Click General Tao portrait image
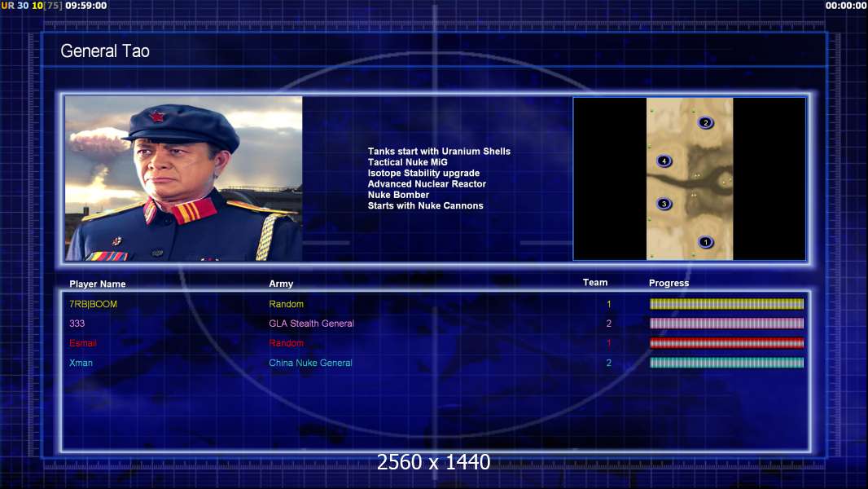This screenshot has width=868, height=489. tap(184, 178)
